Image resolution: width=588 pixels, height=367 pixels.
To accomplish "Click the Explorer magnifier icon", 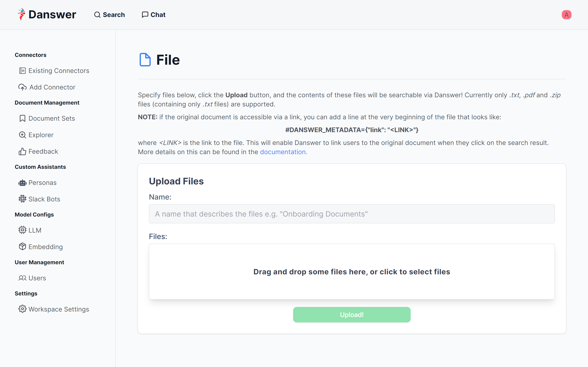I will click(22, 135).
